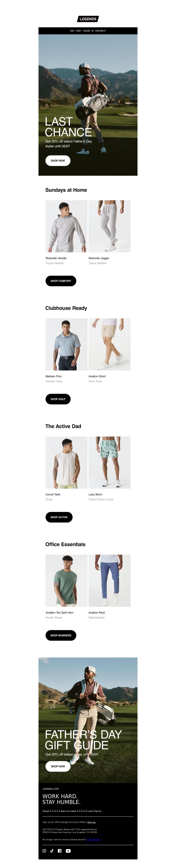
Task: Click the Unsubscribe link
Action: point(93,839)
